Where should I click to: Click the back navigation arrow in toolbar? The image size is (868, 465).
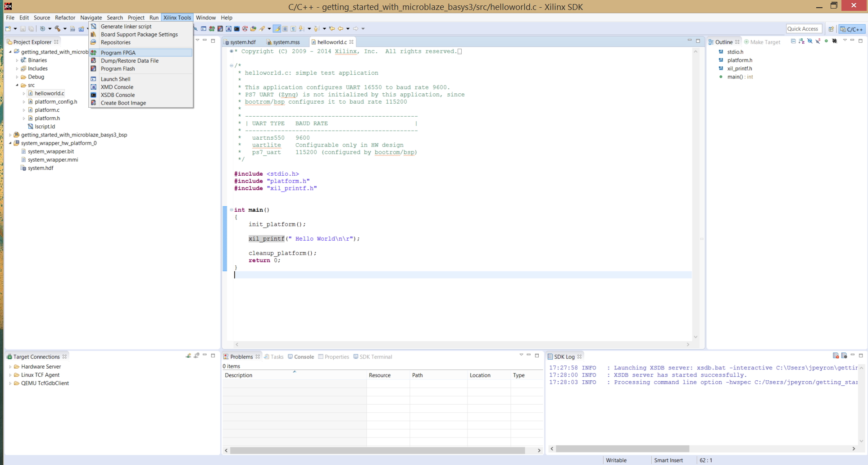341,29
